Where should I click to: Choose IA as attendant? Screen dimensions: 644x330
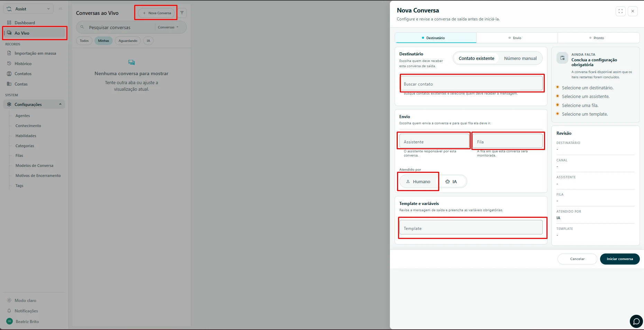[x=451, y=181]
